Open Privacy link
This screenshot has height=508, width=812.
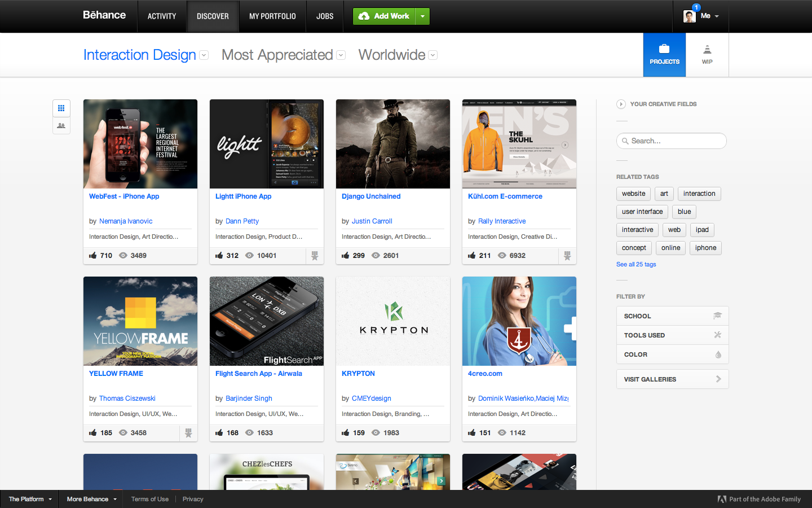[193, 499]
